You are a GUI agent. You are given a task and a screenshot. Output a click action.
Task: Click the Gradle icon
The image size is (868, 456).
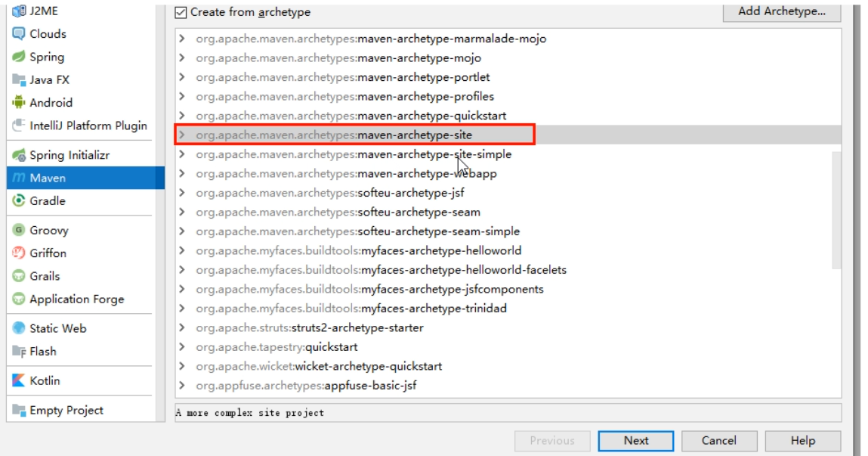tap(19, 200)
